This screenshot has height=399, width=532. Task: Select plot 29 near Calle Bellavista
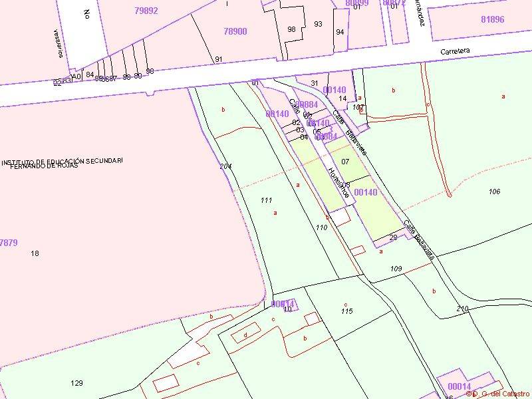click(x=393, y=237)
